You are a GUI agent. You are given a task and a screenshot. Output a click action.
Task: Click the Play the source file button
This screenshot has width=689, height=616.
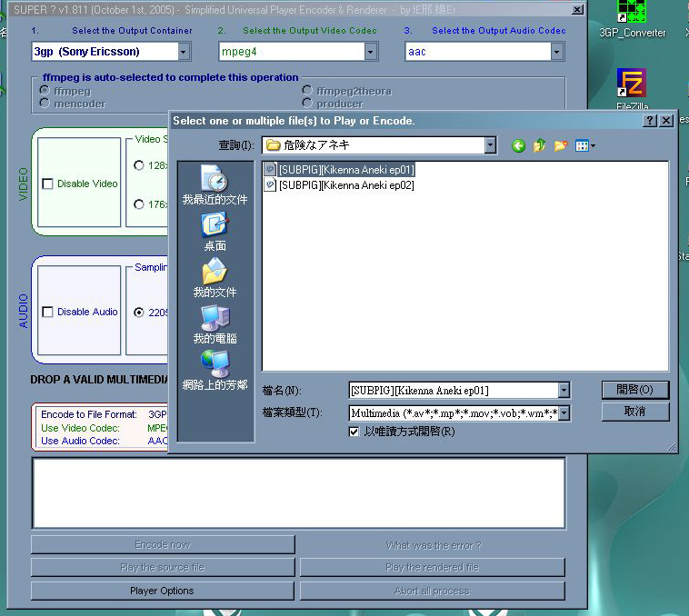[x=162, y=567]
